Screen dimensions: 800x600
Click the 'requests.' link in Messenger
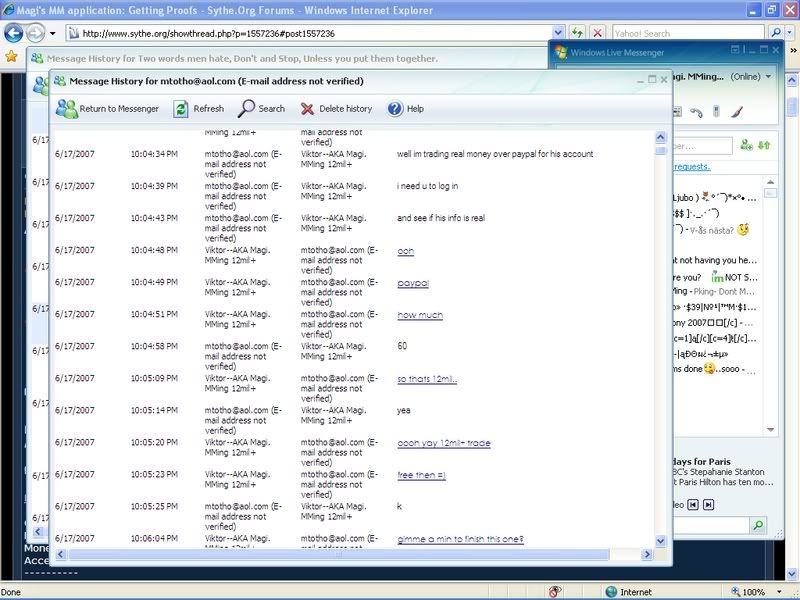692,167
